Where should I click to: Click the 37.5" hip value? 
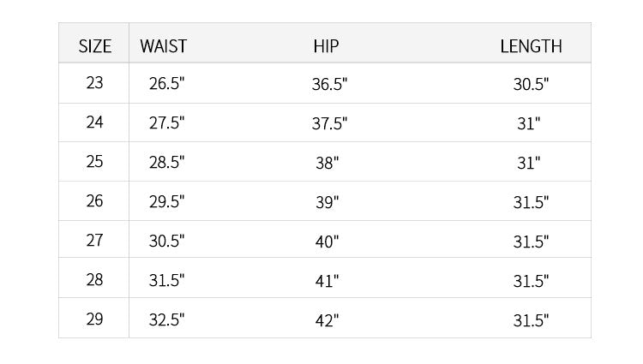tap(329, 123)
